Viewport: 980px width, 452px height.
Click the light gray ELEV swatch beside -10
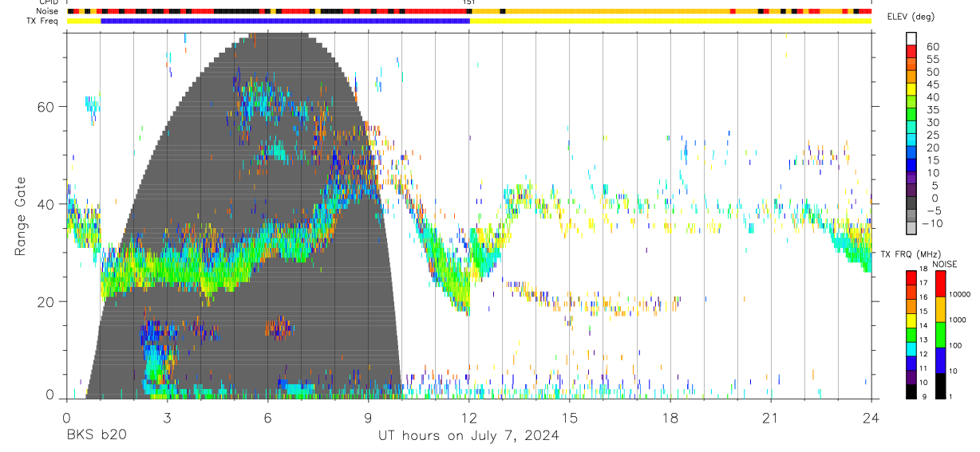(911, 228)
